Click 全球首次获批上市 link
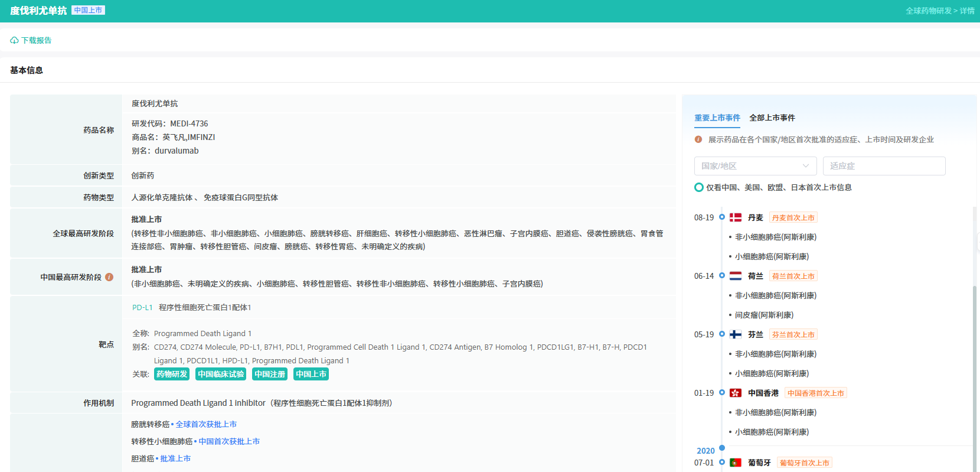The width and height of the screenshot is (980, 472). pos(206,424)
